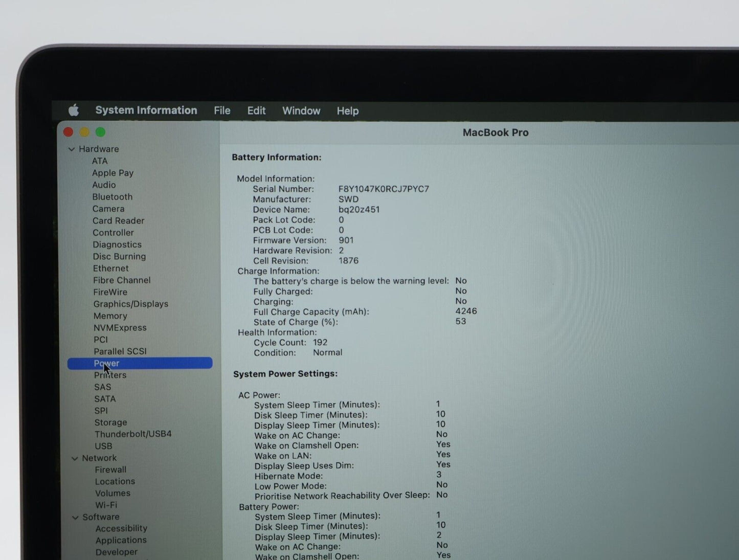Select USB in the sidebar
The height and width of the screenshot is (560, 739).
103,446
